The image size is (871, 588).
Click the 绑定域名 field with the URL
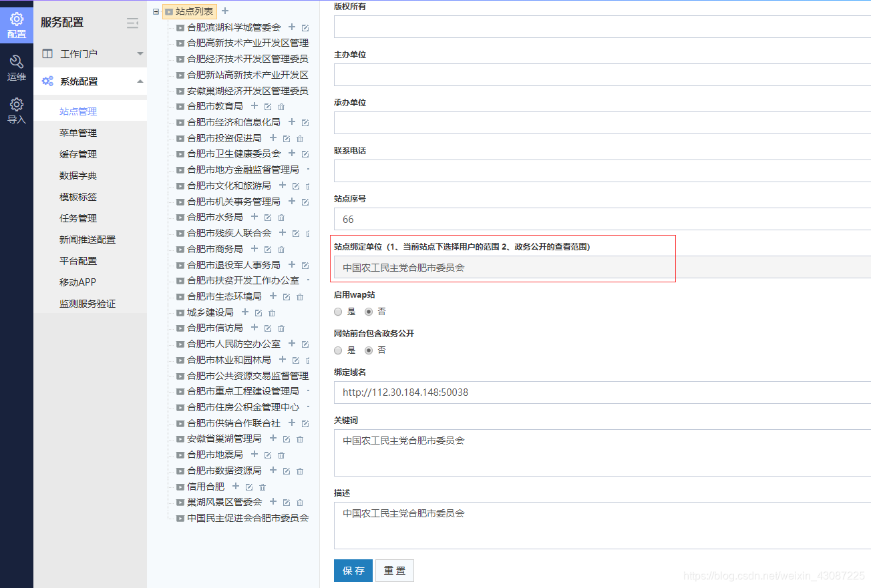point(602,392)
